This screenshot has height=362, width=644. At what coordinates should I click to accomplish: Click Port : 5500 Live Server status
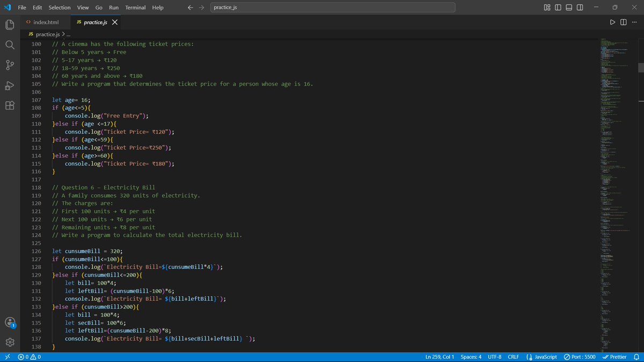tap(580, 357)
